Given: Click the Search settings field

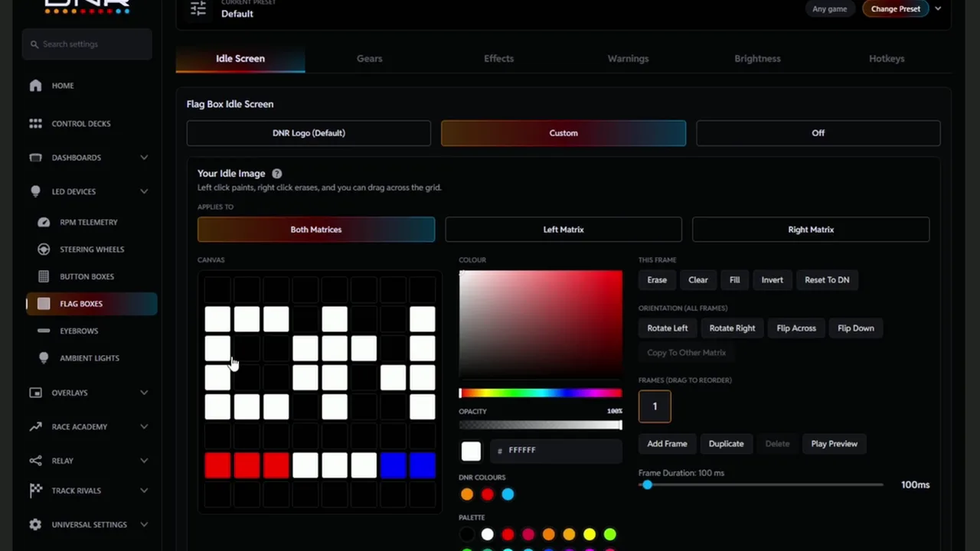Looking at the screenshot, I should (87, 44).
